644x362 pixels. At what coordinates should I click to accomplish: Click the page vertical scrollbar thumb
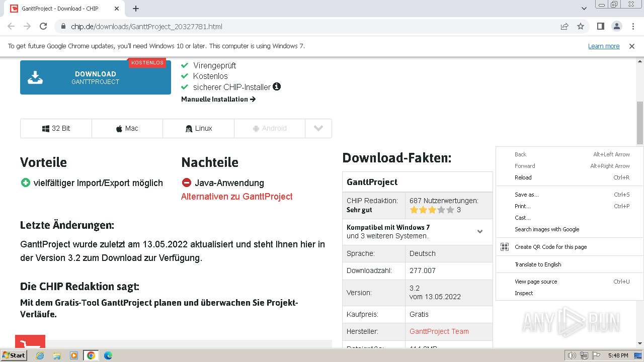[640, 122]
